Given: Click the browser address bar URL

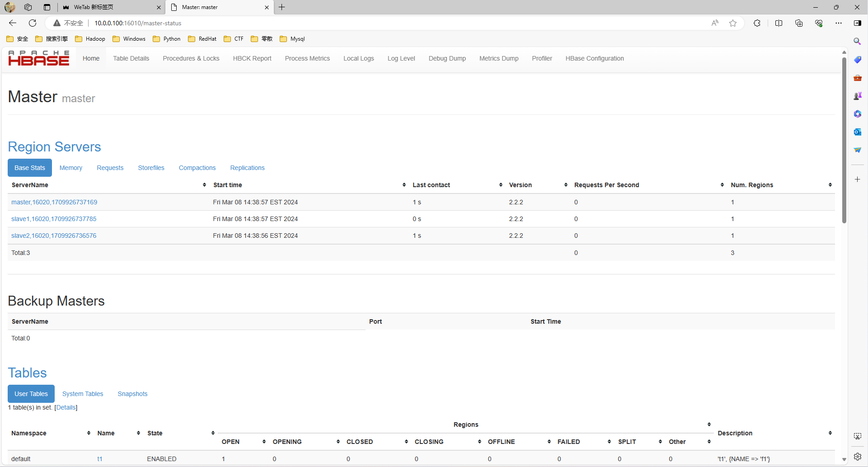Looking at the screenshot, I should (138, 23).
